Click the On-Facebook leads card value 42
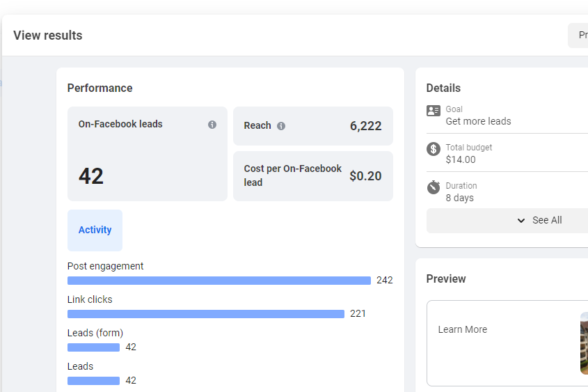 90,176
